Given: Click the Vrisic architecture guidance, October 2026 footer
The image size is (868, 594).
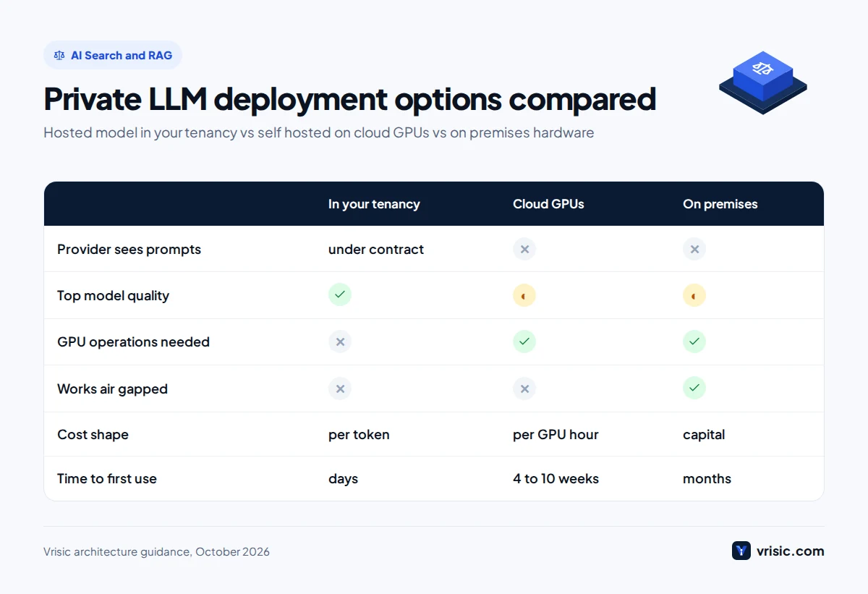Looking at the screenshot, I should (156, 551).
